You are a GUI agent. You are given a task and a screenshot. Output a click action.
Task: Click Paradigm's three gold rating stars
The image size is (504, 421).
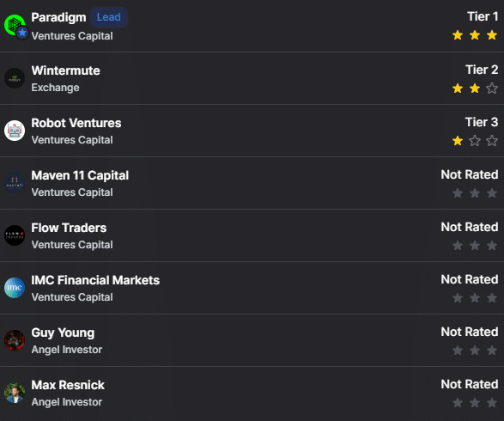(475, 35)
